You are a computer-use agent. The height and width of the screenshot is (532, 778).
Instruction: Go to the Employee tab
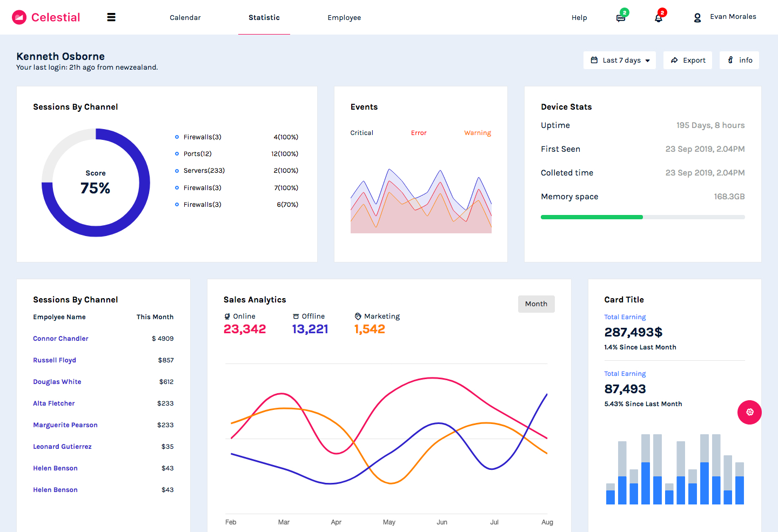[344, 18]
